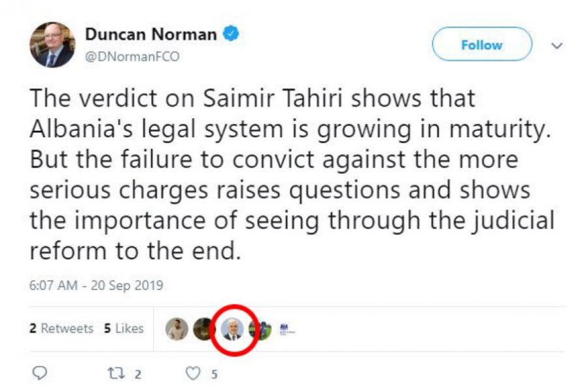Open the first liker's avatar
The image size is (586, 392).
[x=177, y=329]
